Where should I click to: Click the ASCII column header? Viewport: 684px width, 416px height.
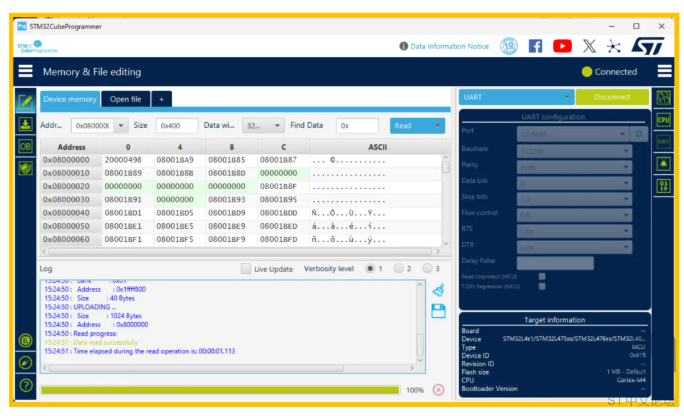pos(377,147)
